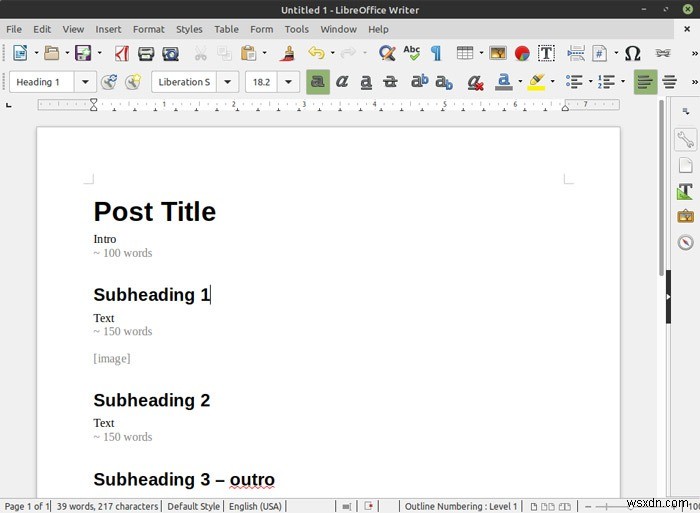The width and height of the screenshot is (700, 513).
Task: Open sidebar Properties wrench icon
Action: coord(685,139)
